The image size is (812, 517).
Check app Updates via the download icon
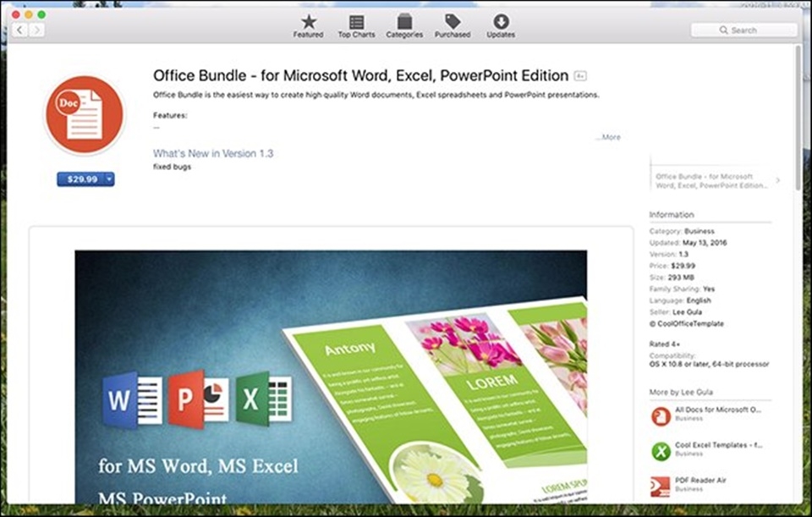pos(500,25)
